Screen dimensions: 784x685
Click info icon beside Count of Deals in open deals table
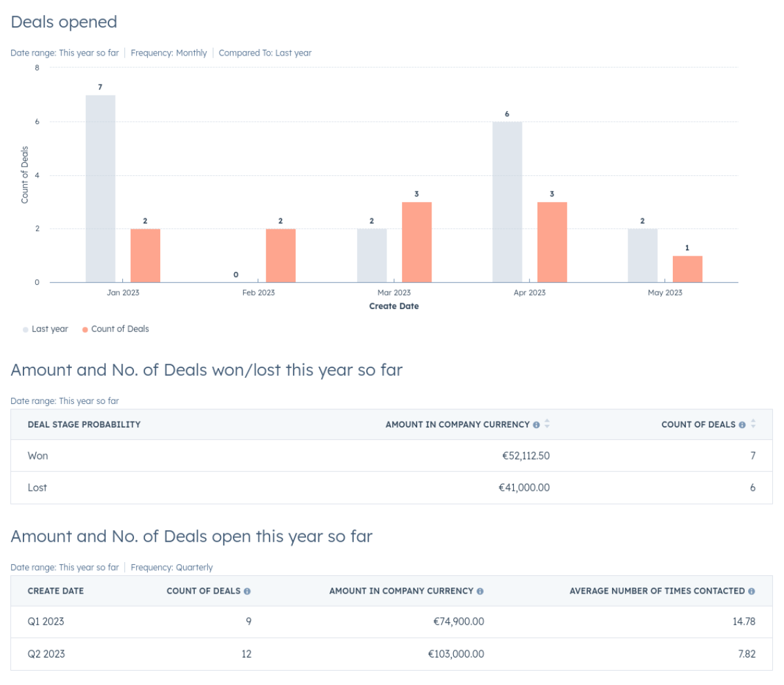[x=247, y=591]
